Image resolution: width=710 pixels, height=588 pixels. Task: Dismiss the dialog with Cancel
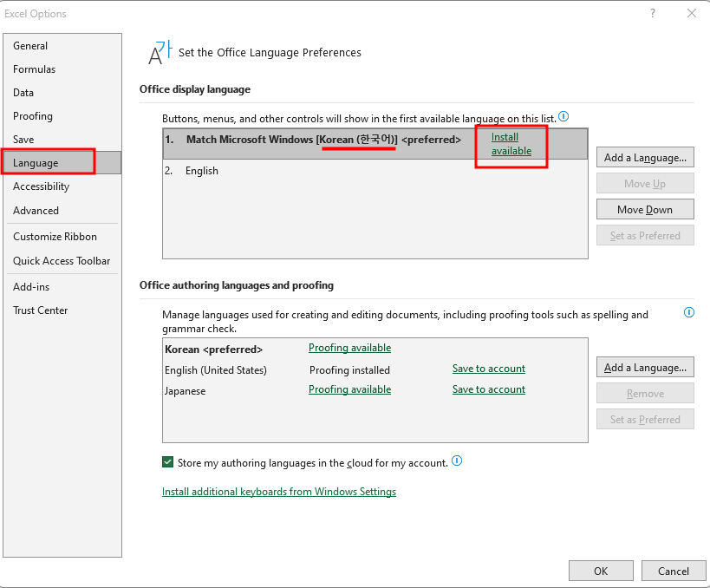[x=674, y=571]
